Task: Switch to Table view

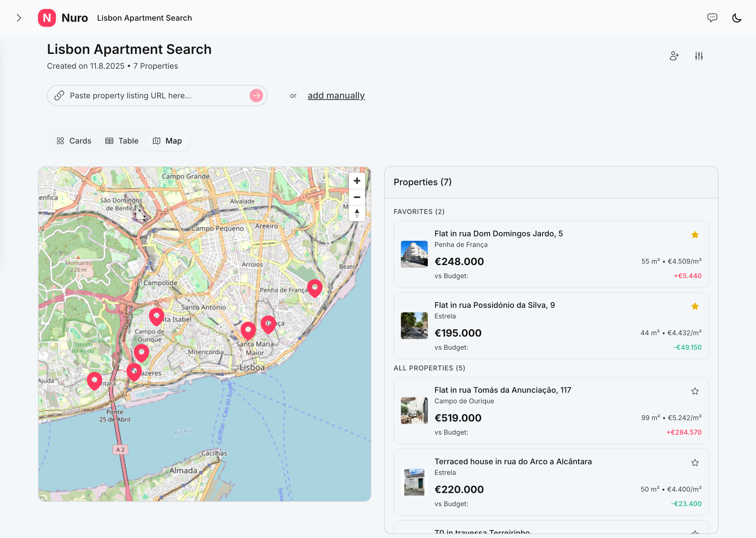Action: click(x=122, y=141)
